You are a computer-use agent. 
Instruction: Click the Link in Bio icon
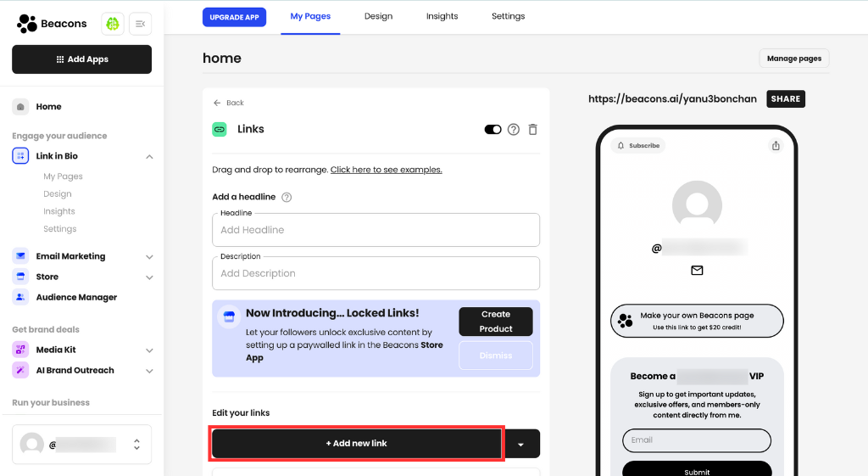(20, 156)
